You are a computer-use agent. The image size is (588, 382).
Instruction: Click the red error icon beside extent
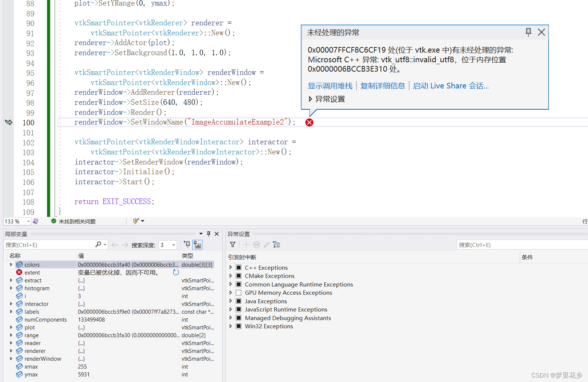pos(19,272)
